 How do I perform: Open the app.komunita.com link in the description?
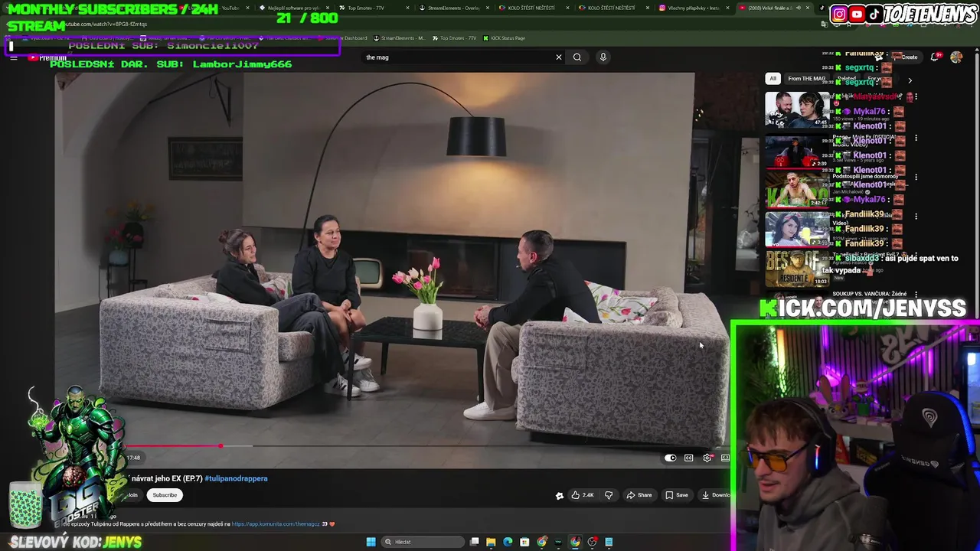point(275,524)
